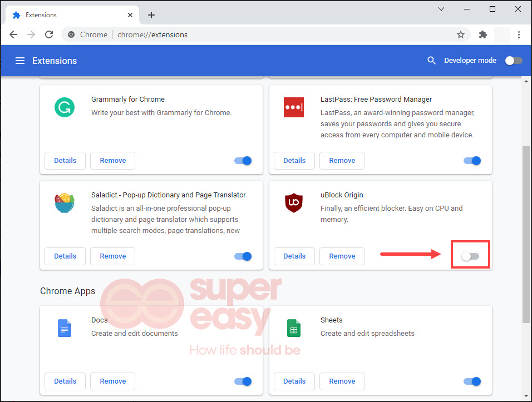Click the Grammarly extension icon
The height and width of the screenshot is (402, 532).
point(65,107)
